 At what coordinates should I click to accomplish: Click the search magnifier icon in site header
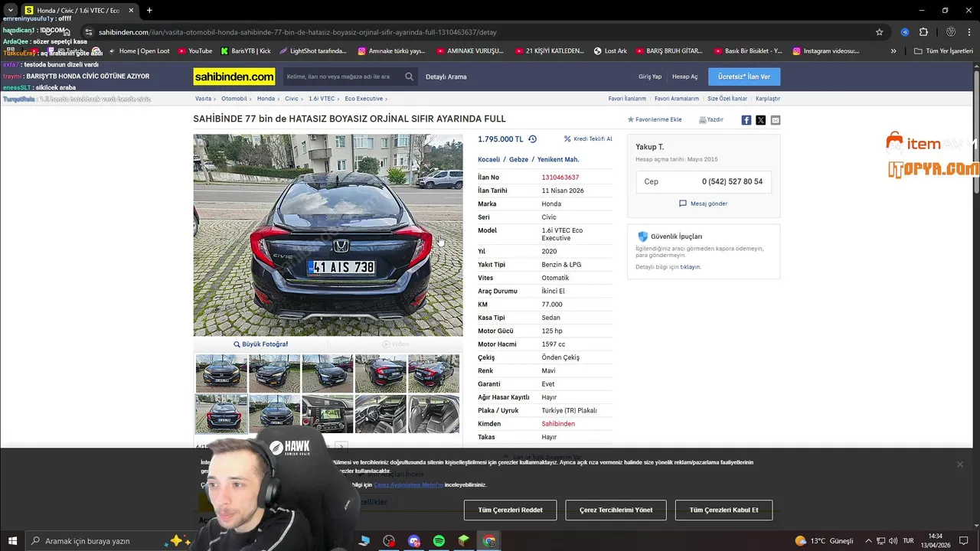pos(410,77)
